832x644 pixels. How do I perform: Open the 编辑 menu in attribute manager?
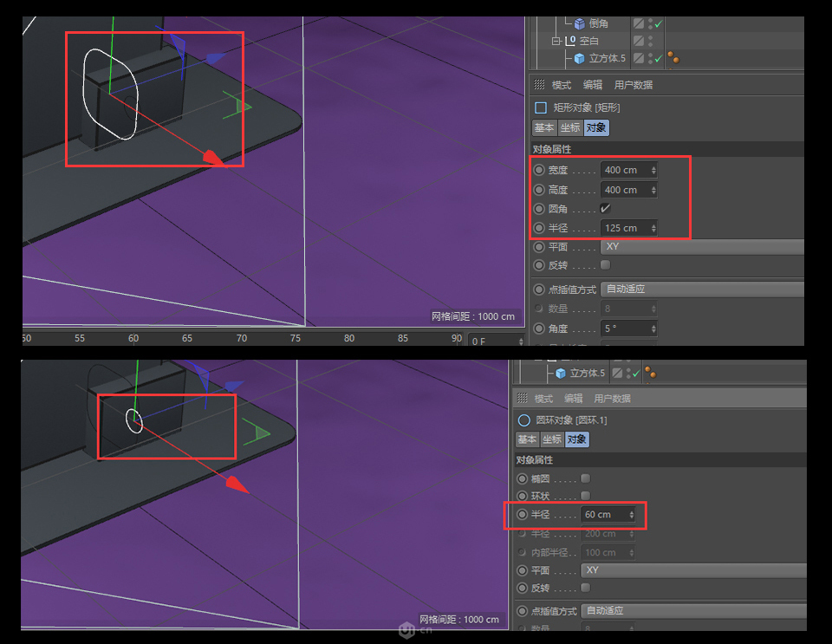(593, 84)
